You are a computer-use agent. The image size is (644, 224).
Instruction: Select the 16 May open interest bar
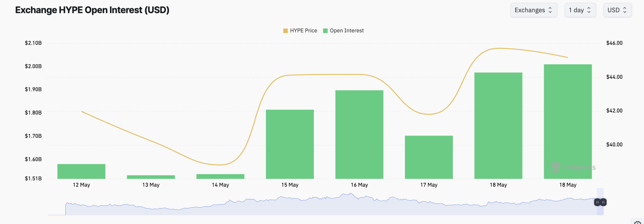pyautogui.click(x=359, y=135)
